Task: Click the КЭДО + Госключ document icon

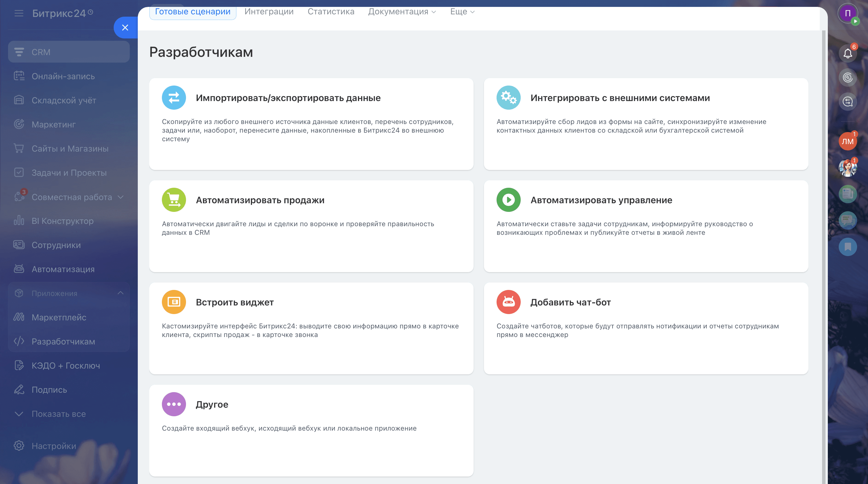Action: (19, 365)
